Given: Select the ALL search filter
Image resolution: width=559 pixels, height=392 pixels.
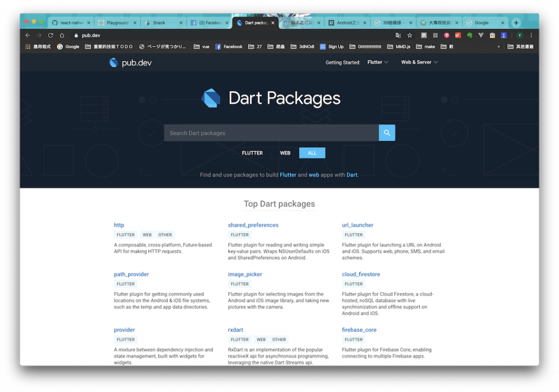Looking at the screenshot, I should (x=312, y=153).
